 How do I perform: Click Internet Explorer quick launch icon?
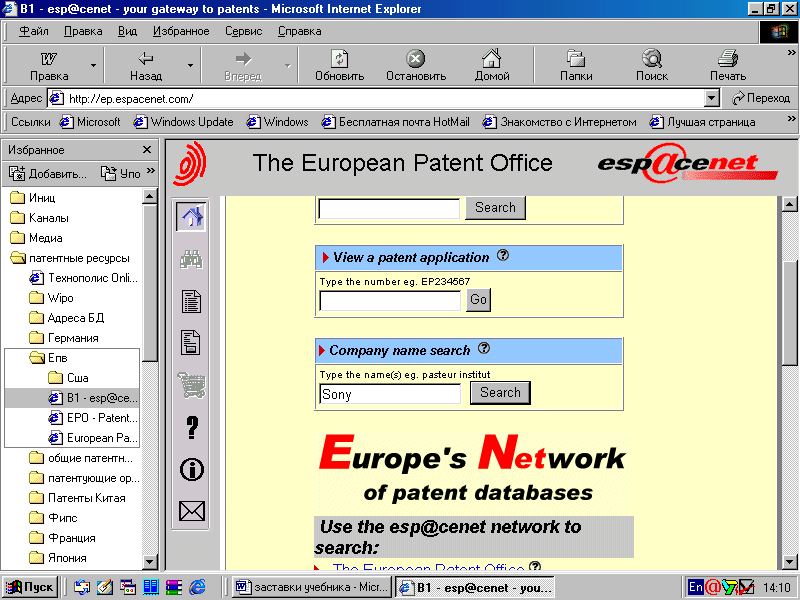click(197, 587)
